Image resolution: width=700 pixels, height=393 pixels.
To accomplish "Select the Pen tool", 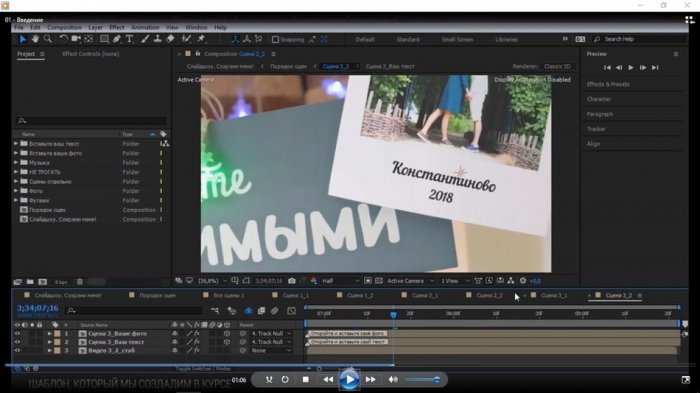I will 117,39.
